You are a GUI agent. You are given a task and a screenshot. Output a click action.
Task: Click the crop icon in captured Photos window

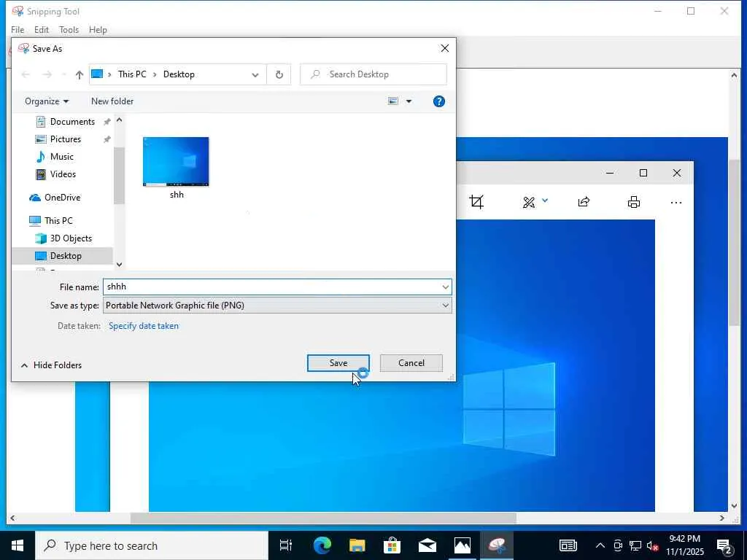(x=476, y=202)
